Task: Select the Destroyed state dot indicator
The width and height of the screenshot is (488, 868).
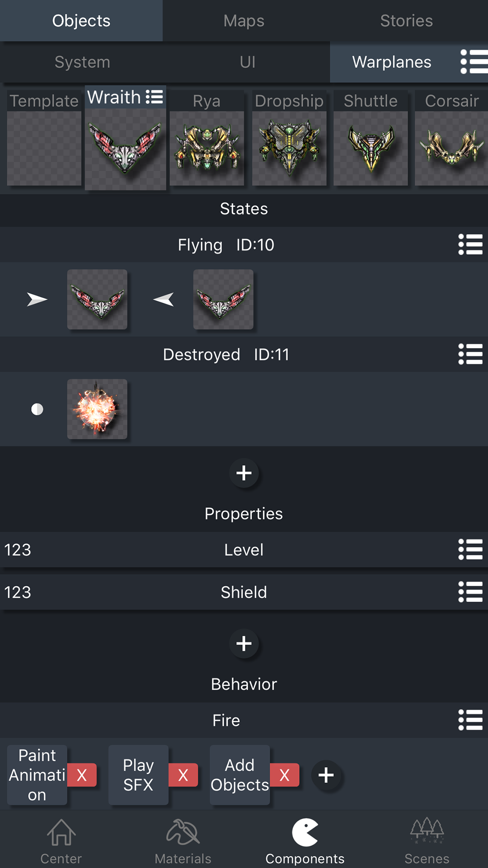Action: (37, 410)
